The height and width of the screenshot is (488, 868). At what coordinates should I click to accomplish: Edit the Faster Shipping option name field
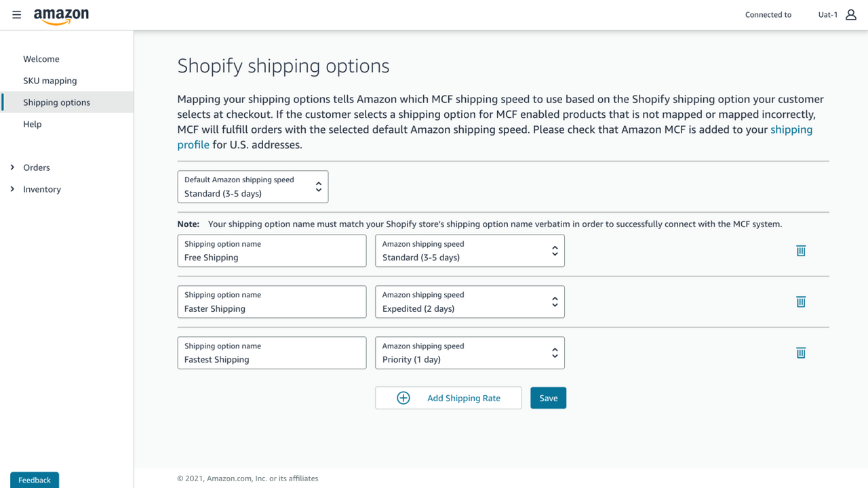pyautogui.click(x=272, y=302)
